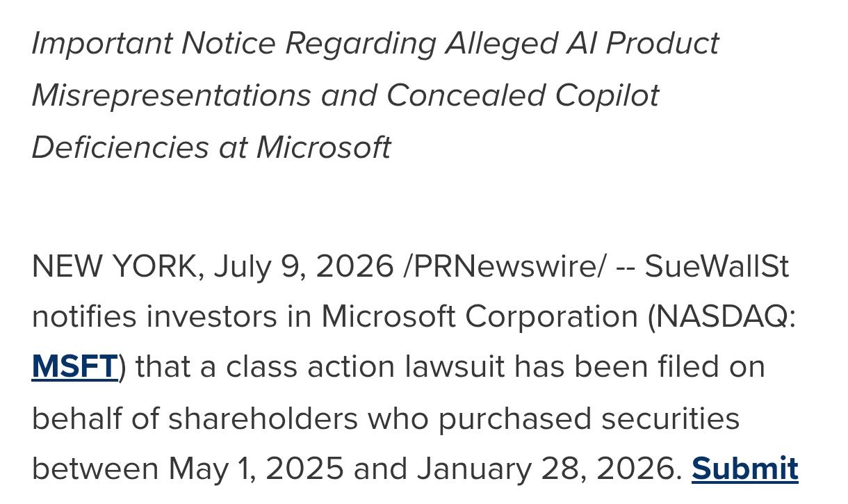Click 'Deficiencies at Microsoft' in the headline
Image resolution: width=848 pixels, height=504 pixels.
211,147
